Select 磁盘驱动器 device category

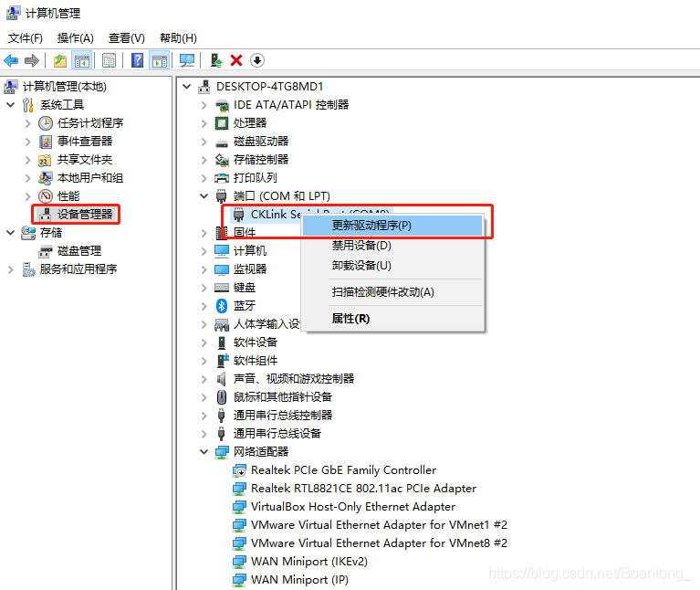[261, 142]
